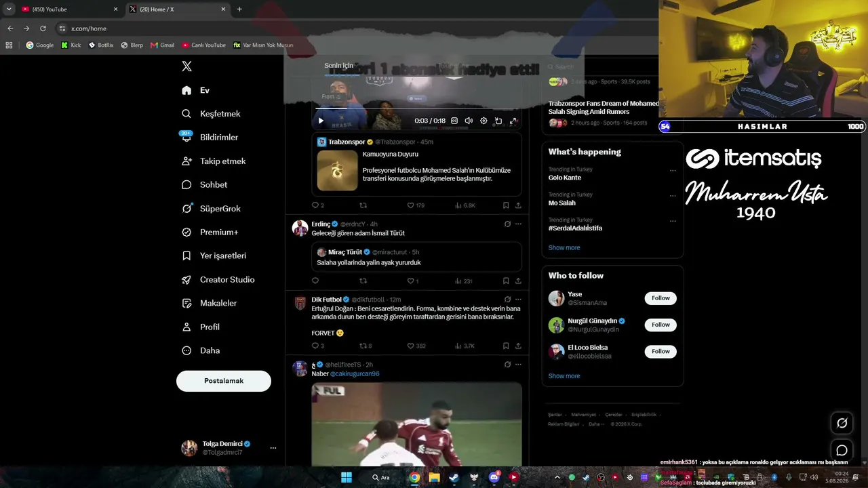Repost Erdinç's post

point(363,281)
